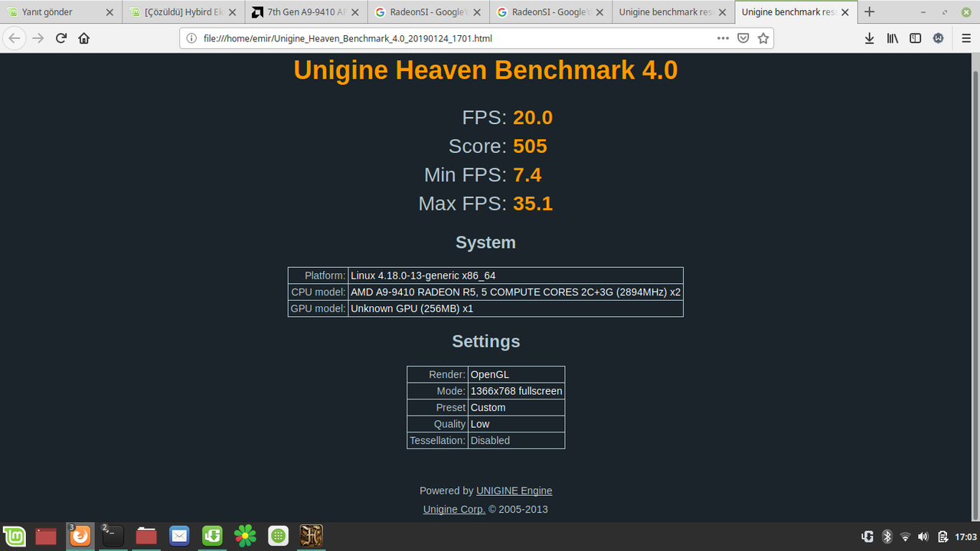
Task: Save this page to Pocket
Action: (x=743, y=38)
